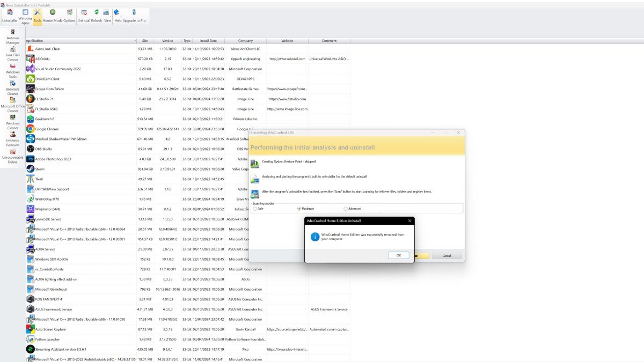The width and height of the screenshot is (644, 362).
Task: Click the Comment column header
Action: pos(329,41)
